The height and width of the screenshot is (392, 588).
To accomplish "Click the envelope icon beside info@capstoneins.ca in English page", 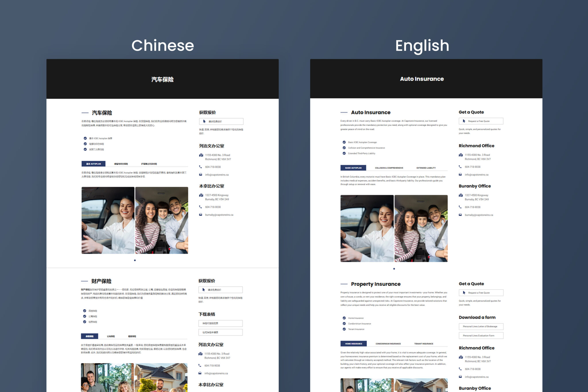I will tap(460, 174).
